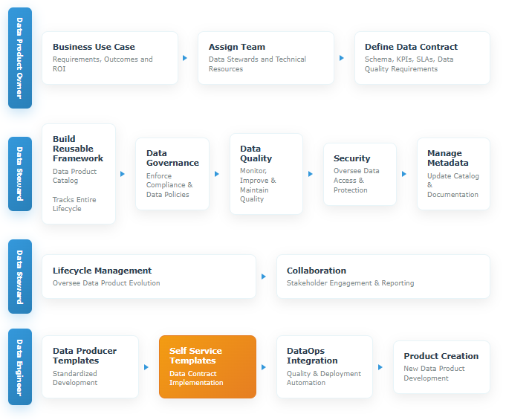Click 'Stakeholder Engagement & Reporting' text
506x420 pixels.
coord(350,283)
